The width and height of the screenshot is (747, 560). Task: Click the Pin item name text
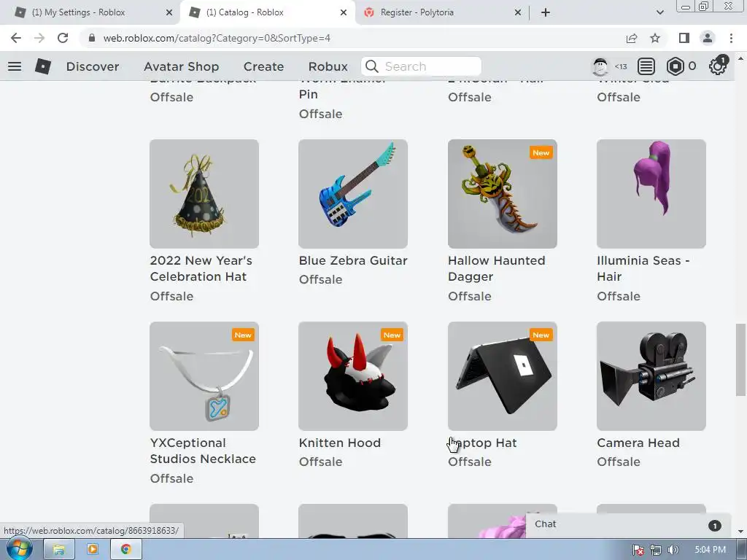(x=309, y=94)
